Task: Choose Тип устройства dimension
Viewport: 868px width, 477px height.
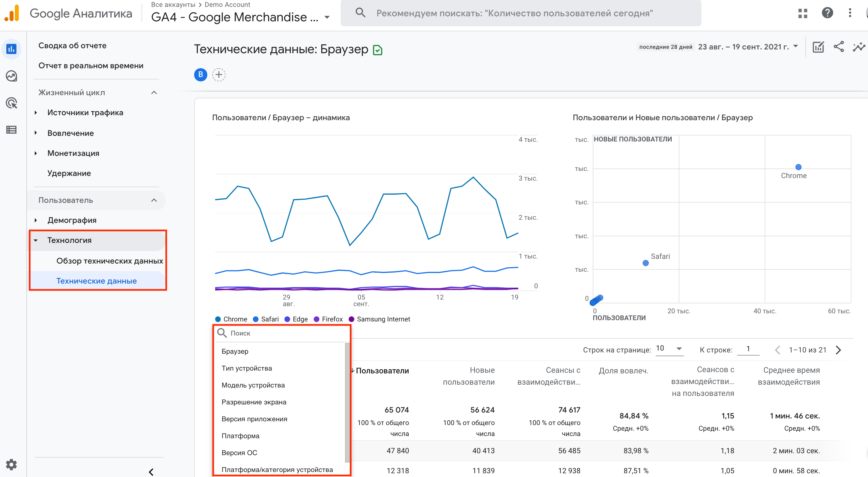Action: [x=246, y=368]
